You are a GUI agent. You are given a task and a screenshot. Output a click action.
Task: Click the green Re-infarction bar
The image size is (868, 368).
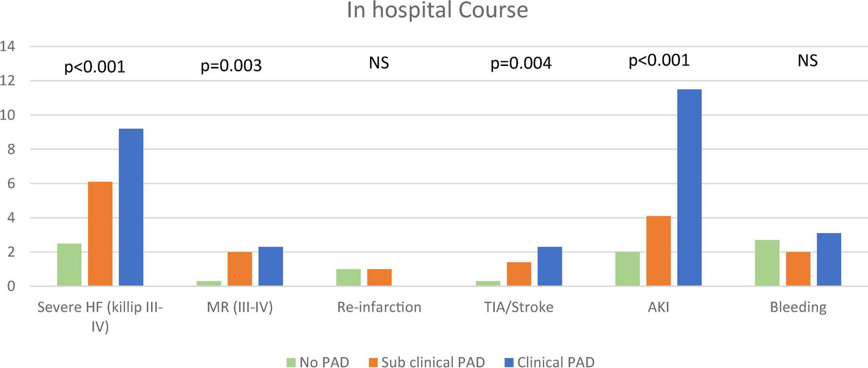coord(349,277)
